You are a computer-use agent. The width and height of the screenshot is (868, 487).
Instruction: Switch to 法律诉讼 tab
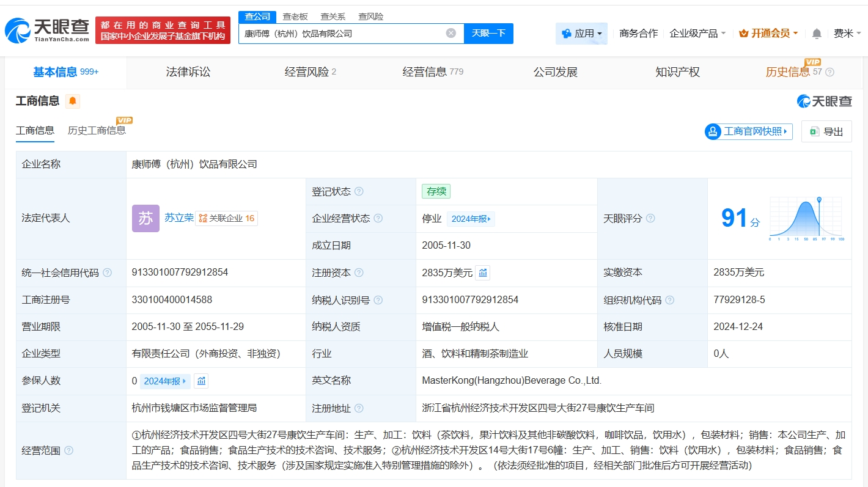[188, 72]
